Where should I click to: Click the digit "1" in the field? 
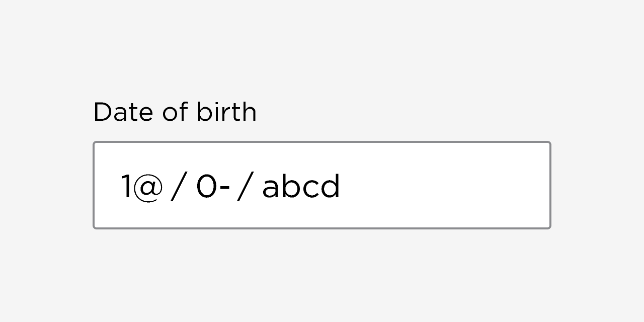tap(126, 187)
